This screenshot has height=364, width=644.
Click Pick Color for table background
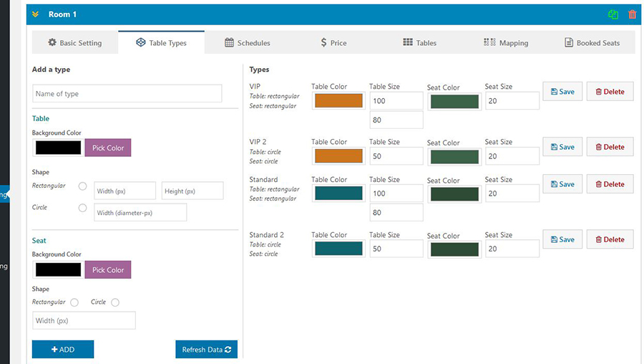108,148
